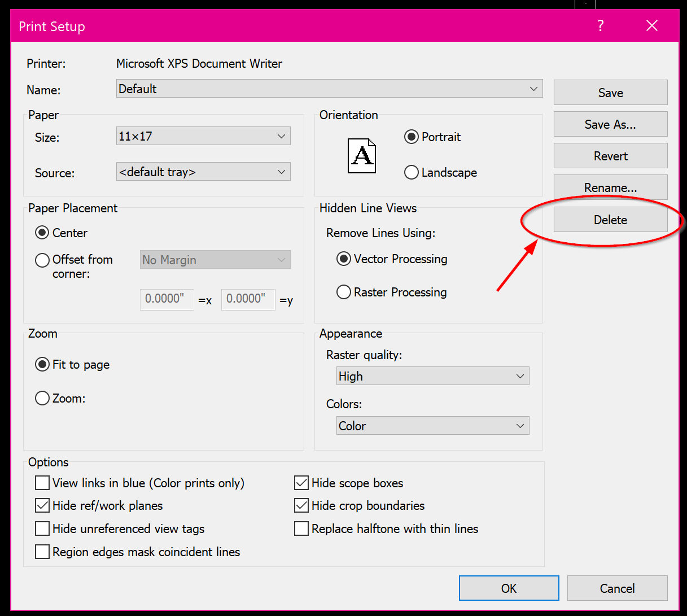Viewport: 687px width, 616px height.
Task: Revert the print settings
Action: pyautogui.click(x=610, y=155)
